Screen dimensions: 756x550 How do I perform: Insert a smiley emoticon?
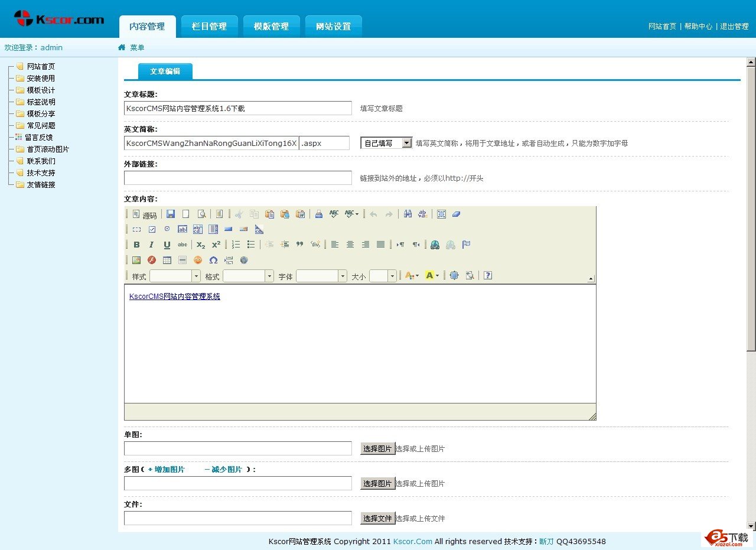pyautogui.click(x=198, y=260)
